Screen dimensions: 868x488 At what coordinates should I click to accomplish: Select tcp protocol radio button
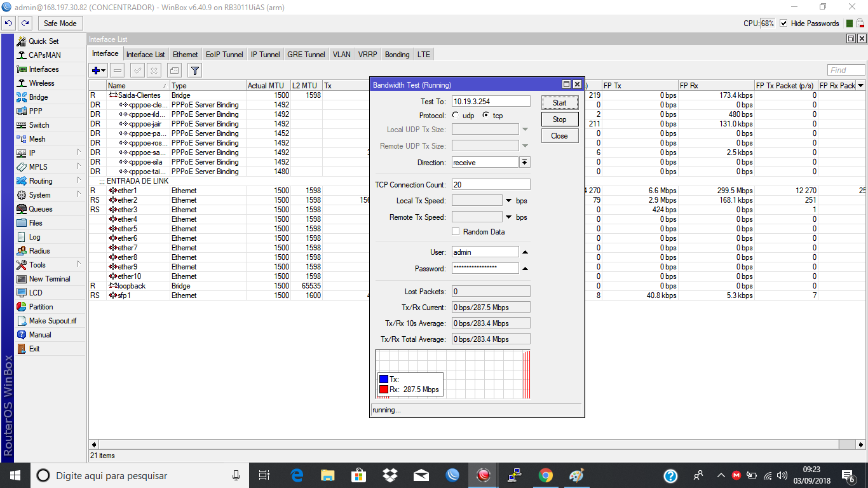(x=486, y=115)
